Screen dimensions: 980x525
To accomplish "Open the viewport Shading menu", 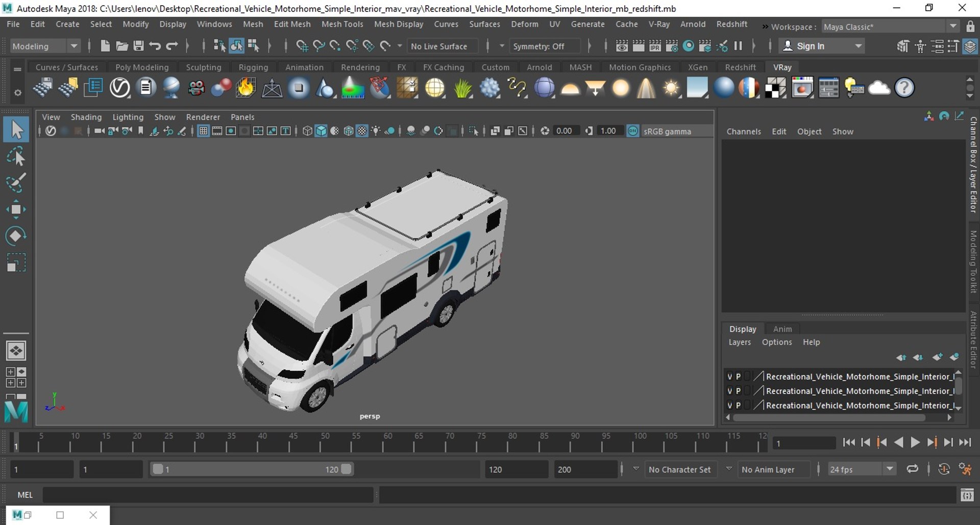I will (x=86, y=117).
